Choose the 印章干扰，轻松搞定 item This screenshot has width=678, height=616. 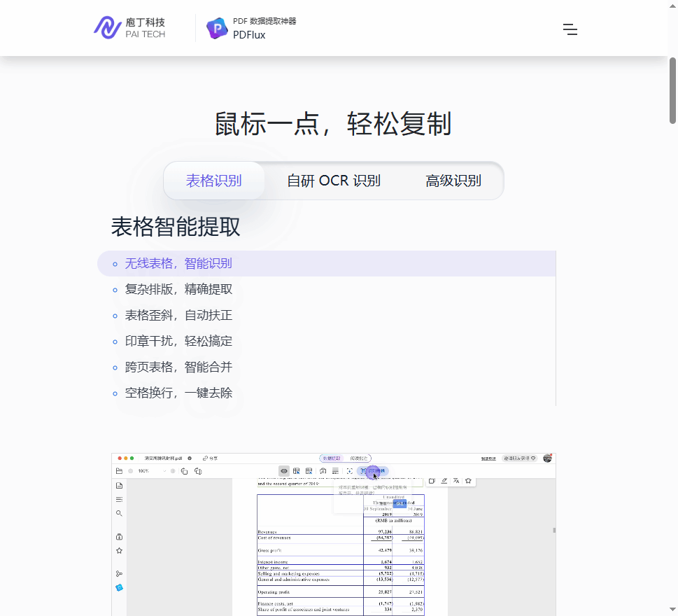click(178, 342)
